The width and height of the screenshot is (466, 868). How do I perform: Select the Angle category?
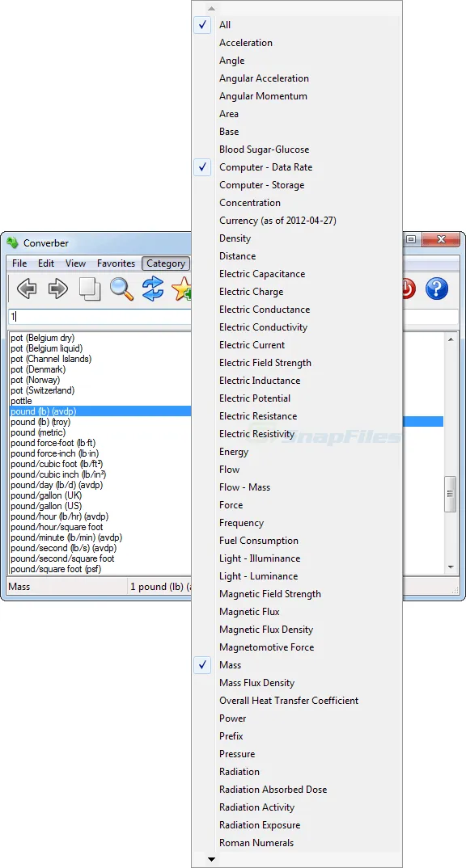297,61
